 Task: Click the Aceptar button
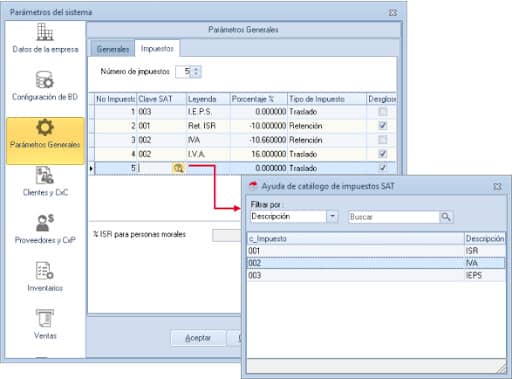click(198, 338)
